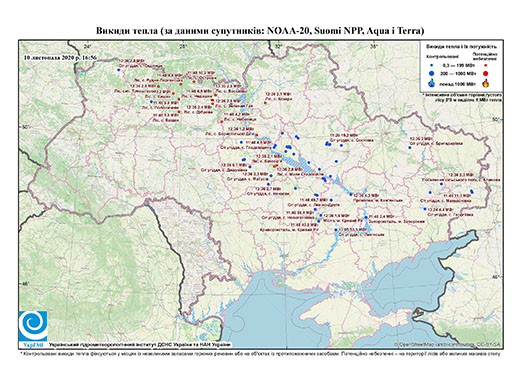Click the blue spiral УкрГМІ logo
This screenshot has width=520, height=368.
point(33,326)
